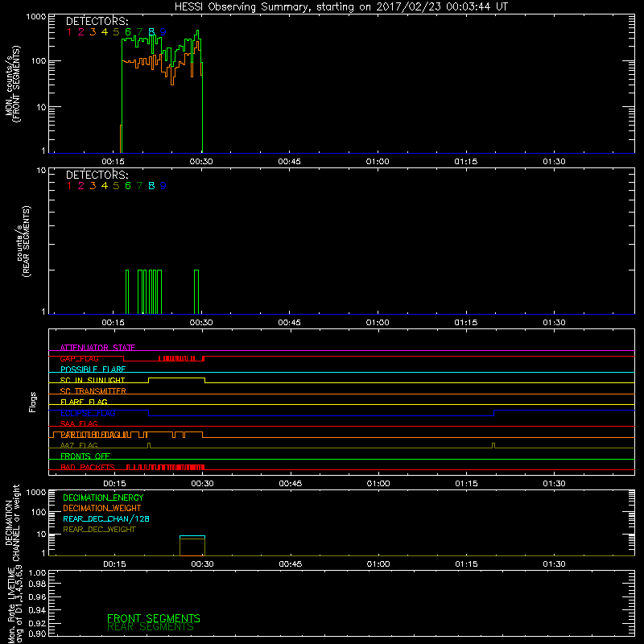
Task: Click the SC_TRANSMITTER flag label
Action: click(93, 390)
